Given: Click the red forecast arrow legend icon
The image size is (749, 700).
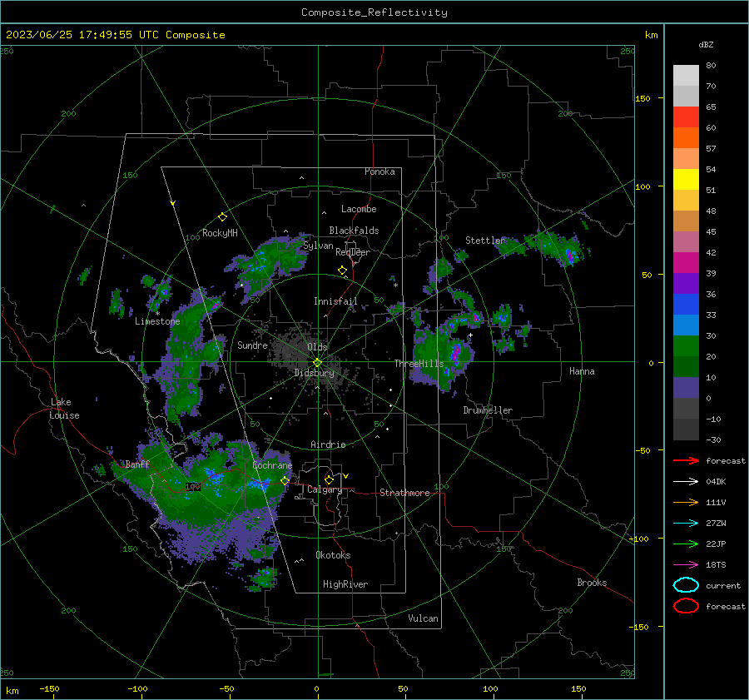Looking at the screenshot, I should coord(686,460).
